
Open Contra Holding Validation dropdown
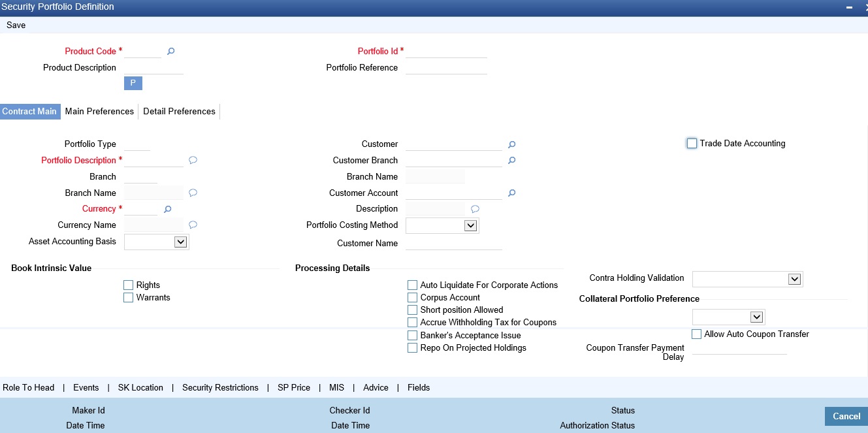coord(794,280)
